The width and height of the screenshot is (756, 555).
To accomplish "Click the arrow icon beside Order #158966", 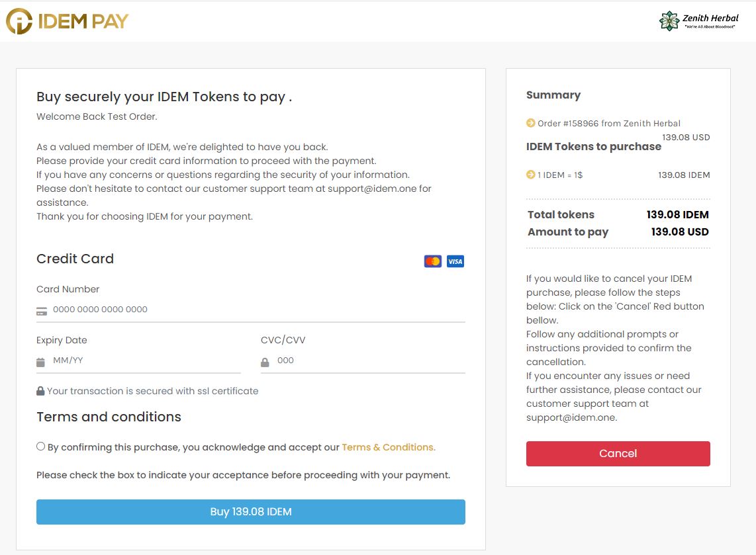I will point(530,123).
